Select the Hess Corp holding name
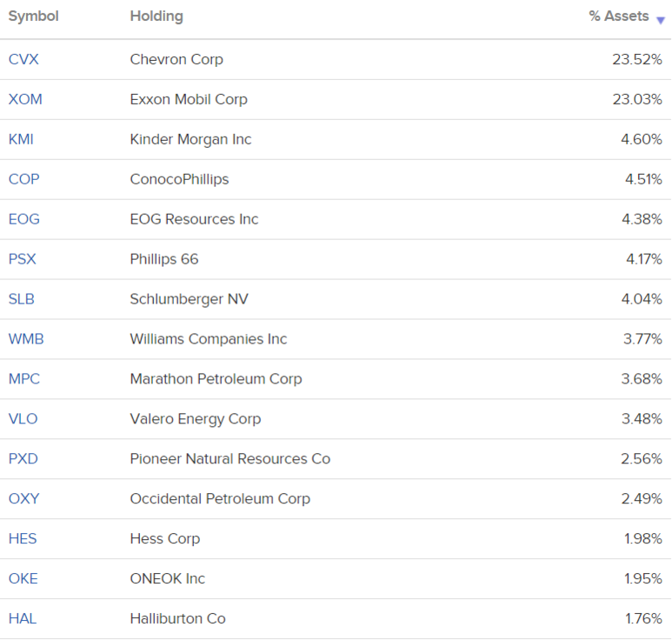672x640 pixels. (x=165, y=538)
